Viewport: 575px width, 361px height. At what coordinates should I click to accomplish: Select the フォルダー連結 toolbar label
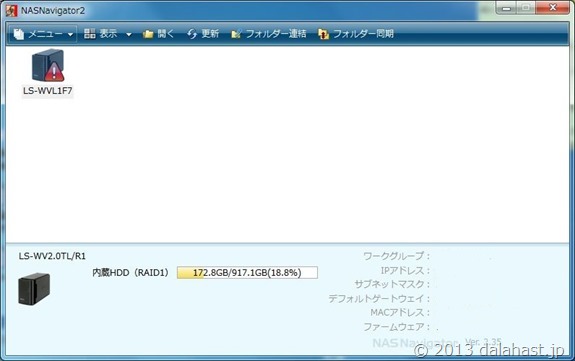click(276, 34)
